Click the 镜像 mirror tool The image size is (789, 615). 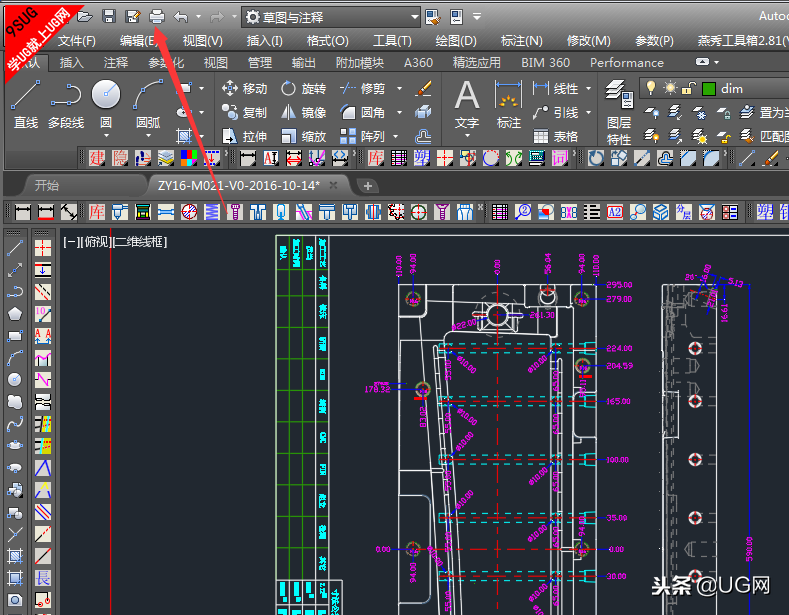303,112
